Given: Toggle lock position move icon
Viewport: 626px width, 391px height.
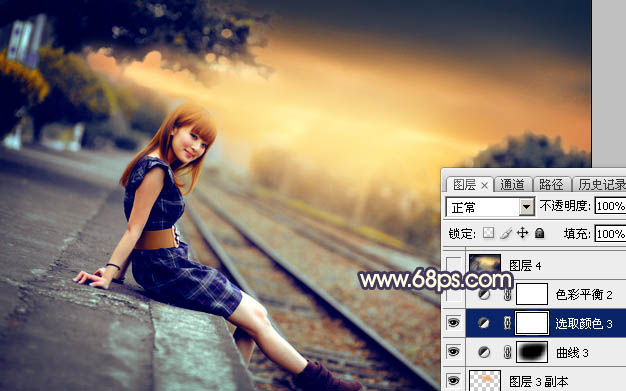Looking at the screenshot, I should 523,233.
